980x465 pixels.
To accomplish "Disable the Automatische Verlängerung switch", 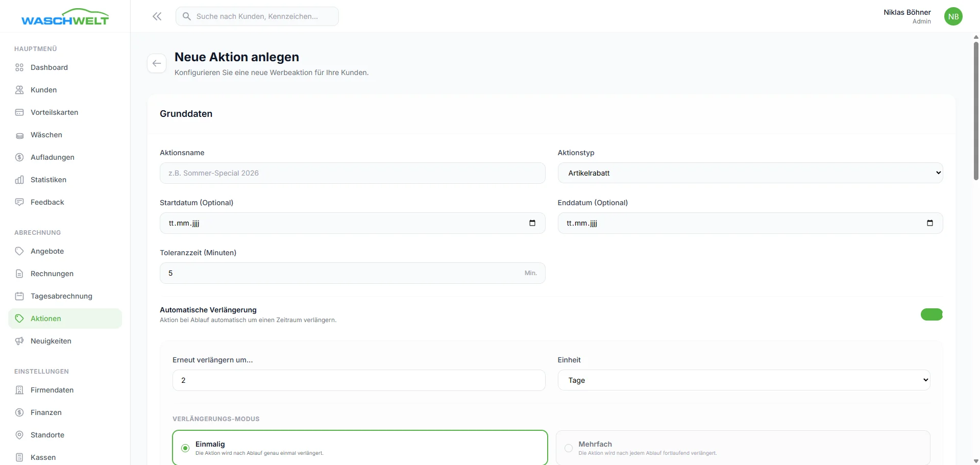I will (x=931, y=314).
